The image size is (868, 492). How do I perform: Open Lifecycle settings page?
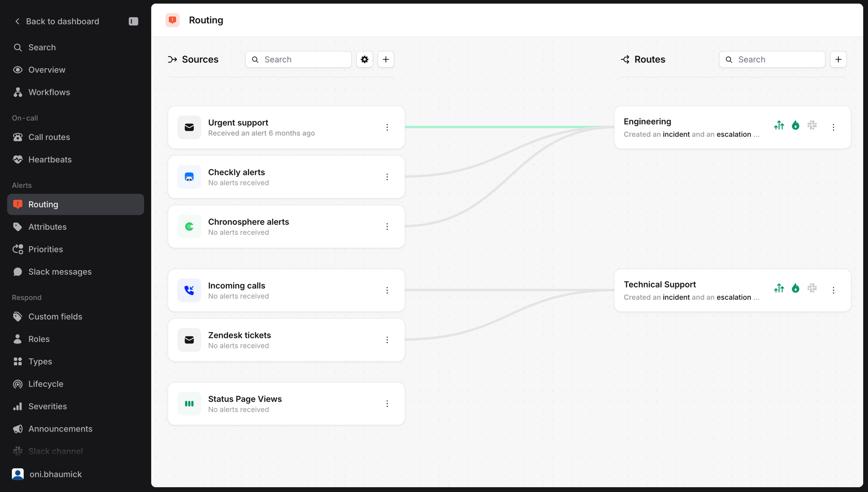point(76,384)
